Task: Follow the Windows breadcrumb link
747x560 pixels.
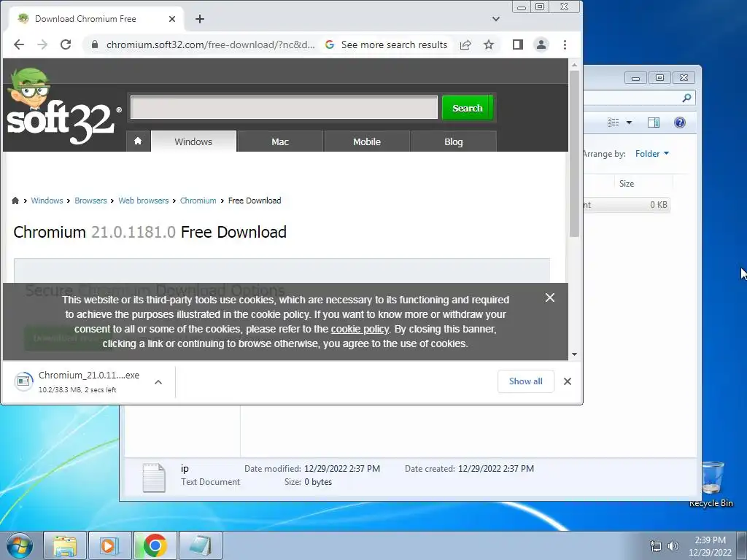Action: 47,201
